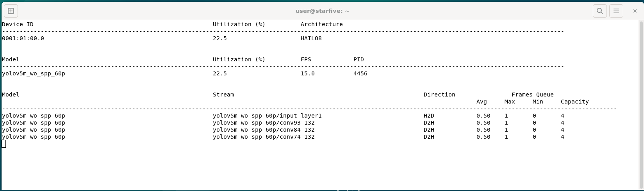Click the H2D direction value
This screenshot has width=644, height=191.
[429, 116]
